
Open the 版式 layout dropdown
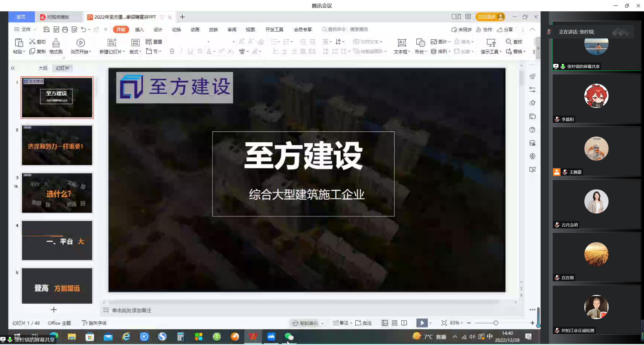(x=135, y=52)
